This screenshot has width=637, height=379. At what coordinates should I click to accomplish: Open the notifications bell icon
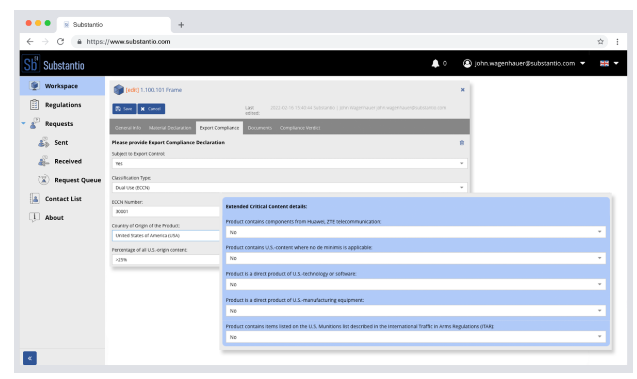pyautogui.click(x=435, y=63)
